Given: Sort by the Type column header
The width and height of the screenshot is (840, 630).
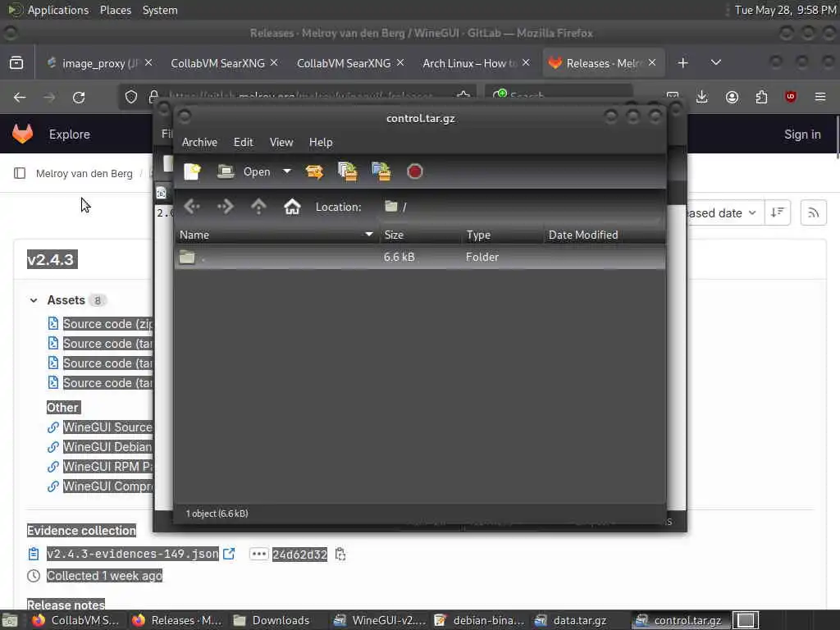Looking at the screenshot, I should (x=502, y=235).
